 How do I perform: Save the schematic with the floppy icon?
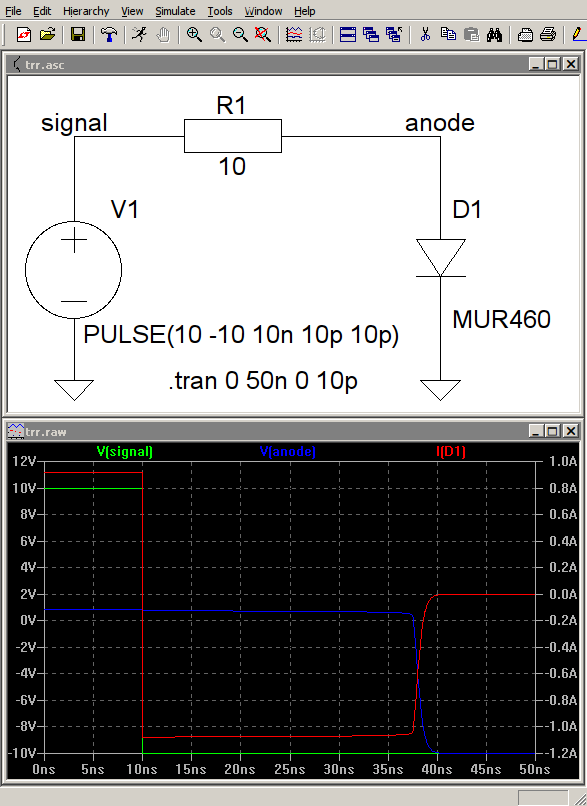[x=78, y=35]
